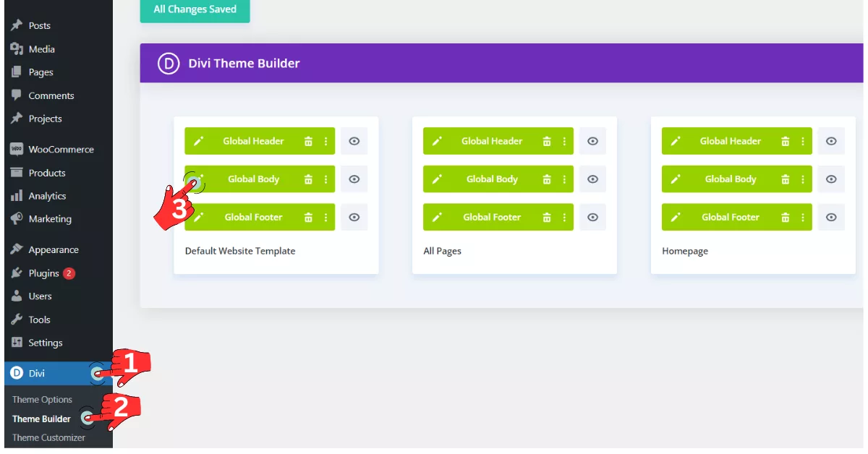Viewport: 868px width, 454px height.
Task: Edit Global Body in Homepage template
Action: (676, 179)
